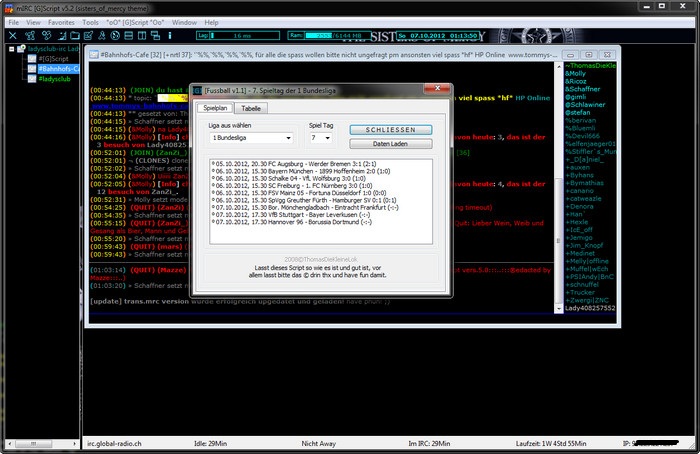Click 'Nicht Away' in the status bar

pos(319,444)
